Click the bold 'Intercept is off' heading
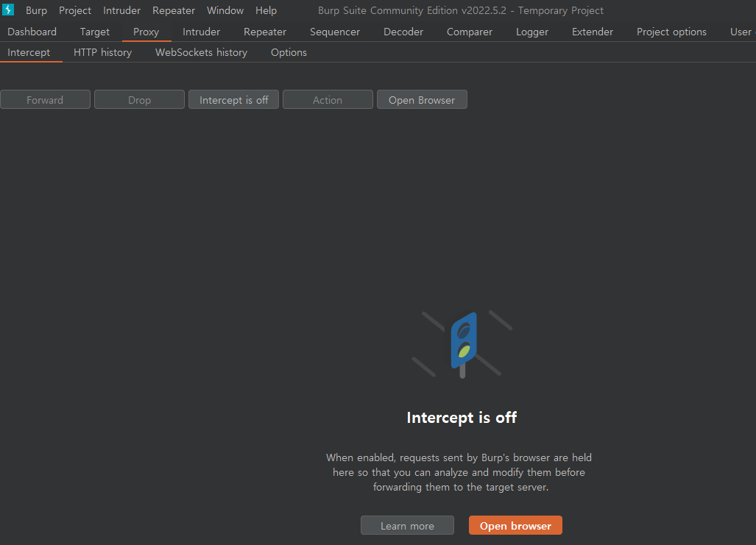The height and width of the screenshot is (545, 756). tap(462, 417)
